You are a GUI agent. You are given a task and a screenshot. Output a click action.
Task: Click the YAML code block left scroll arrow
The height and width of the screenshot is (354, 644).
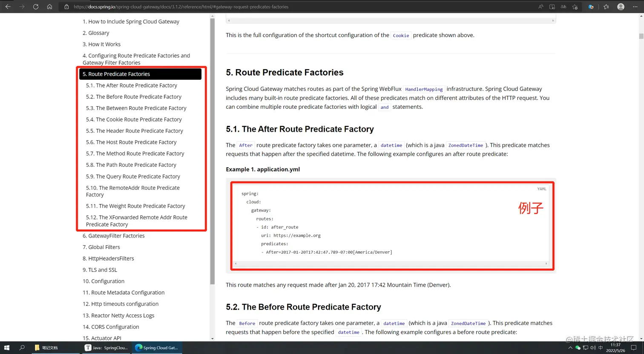(x=236, y=264)
